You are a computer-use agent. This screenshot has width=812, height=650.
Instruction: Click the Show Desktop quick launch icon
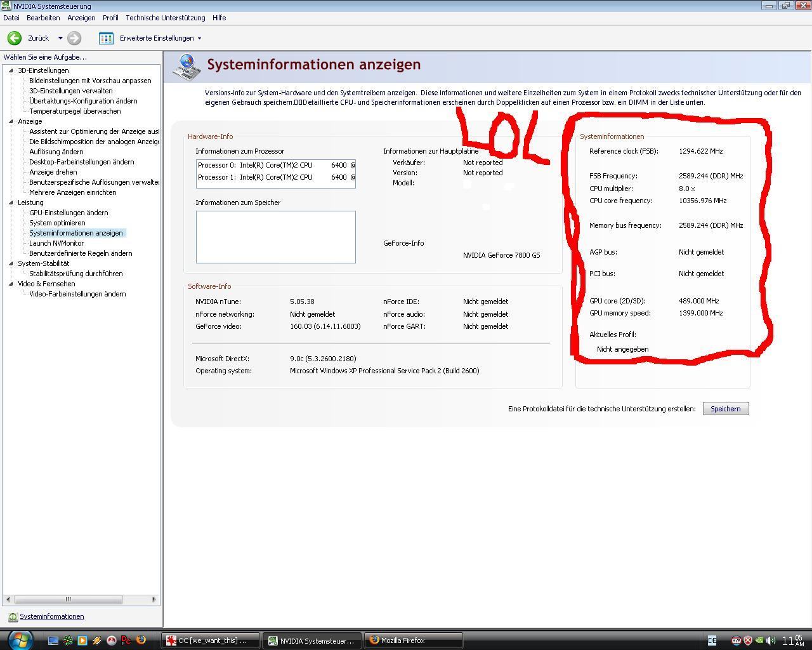(x=53, y=640)
